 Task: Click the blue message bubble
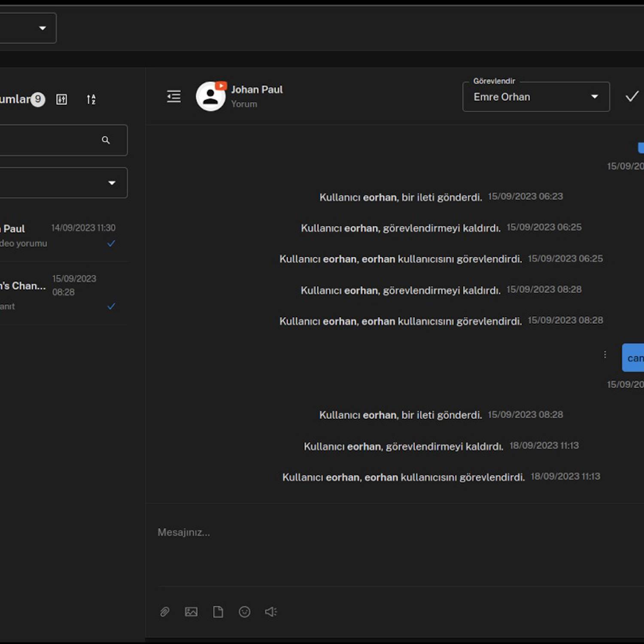[633, 358]
